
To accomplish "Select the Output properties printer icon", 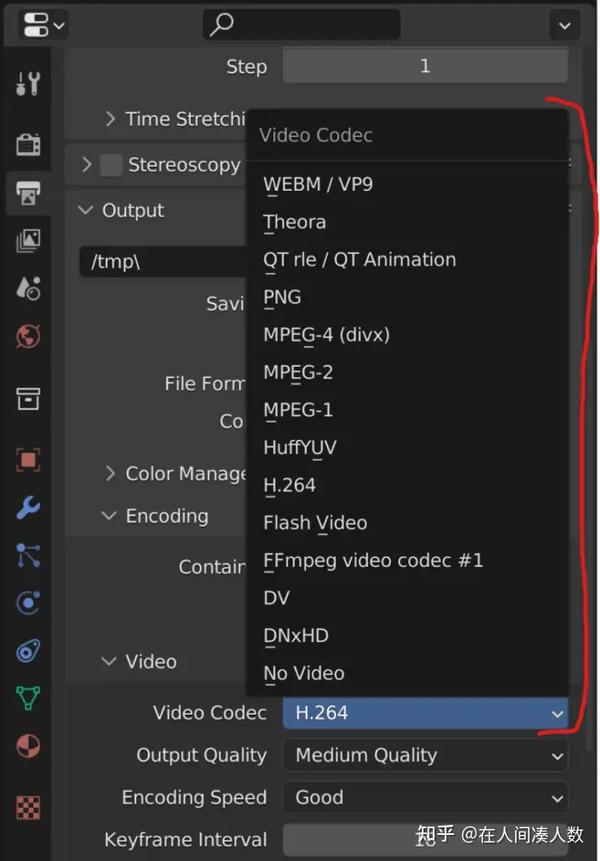I will tap(29, 193).
